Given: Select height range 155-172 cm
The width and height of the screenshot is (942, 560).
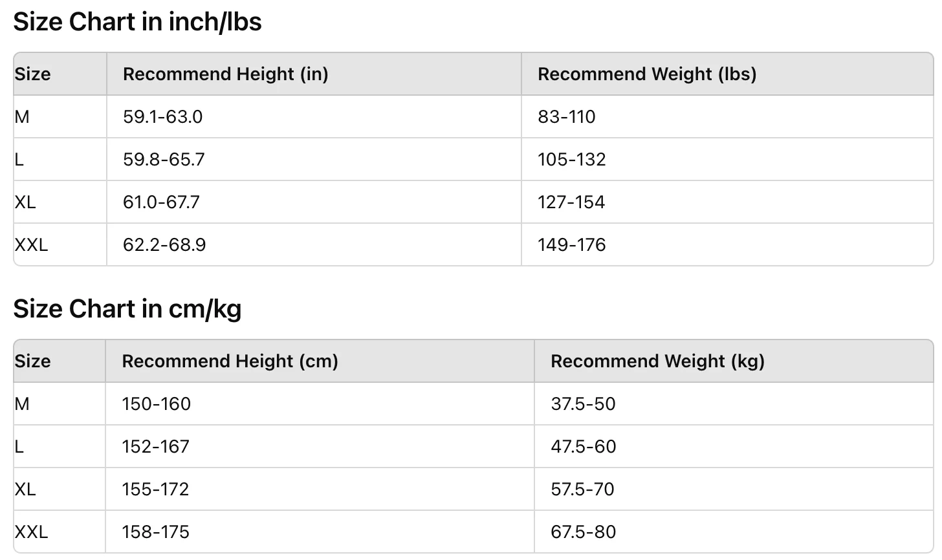Looking at the screenshot, I should pos(155,490).
